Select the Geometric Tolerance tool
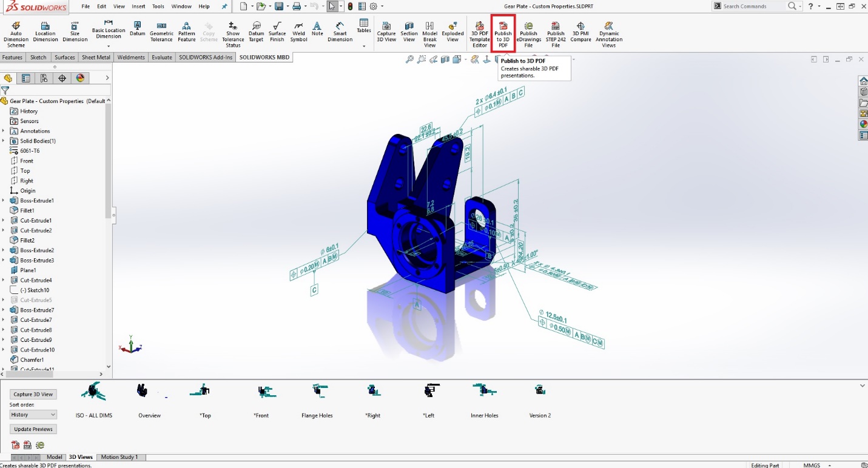This screenshot has width=868, height=468. tap(161, 32)
